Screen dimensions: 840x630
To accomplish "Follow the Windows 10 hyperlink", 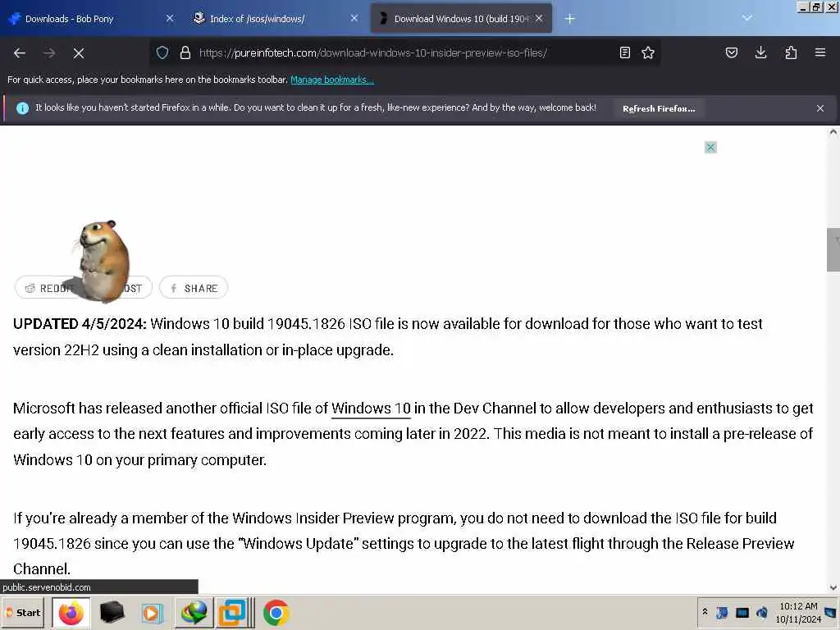I will (x=371, y=409).
